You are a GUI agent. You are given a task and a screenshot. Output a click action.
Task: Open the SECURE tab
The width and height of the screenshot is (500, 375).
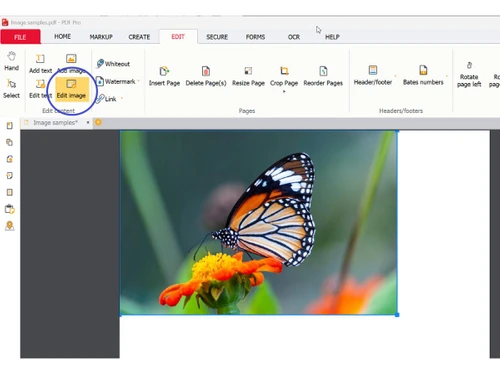click(217, 37)
